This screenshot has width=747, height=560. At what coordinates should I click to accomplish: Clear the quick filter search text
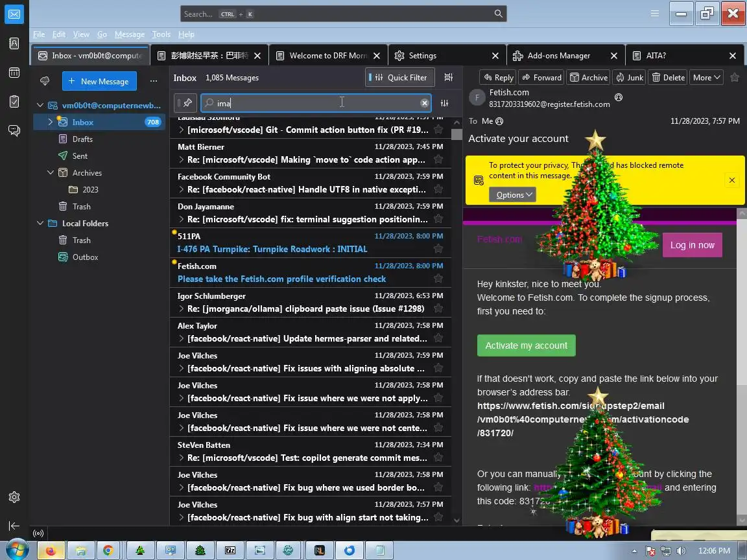click(425, 103)
